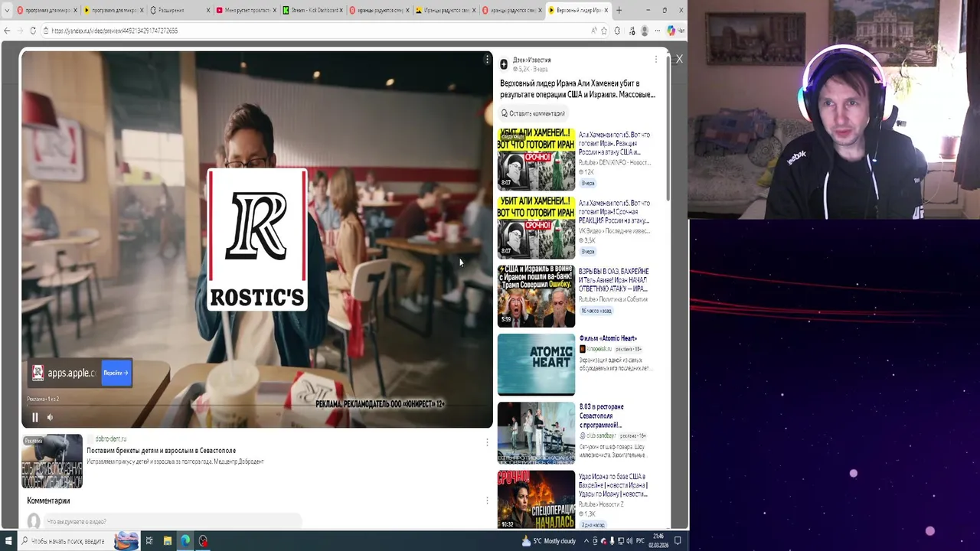Switch the РУС input language
Image resolution: width=980 pixels, height=551 pixels.
[x=640, y=541]
